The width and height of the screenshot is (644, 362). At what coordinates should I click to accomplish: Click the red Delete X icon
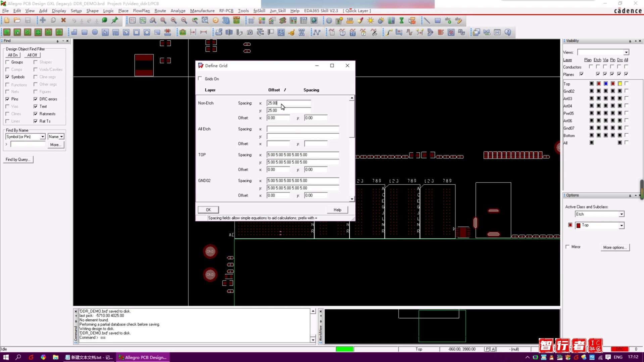click(x=63, y=20)
